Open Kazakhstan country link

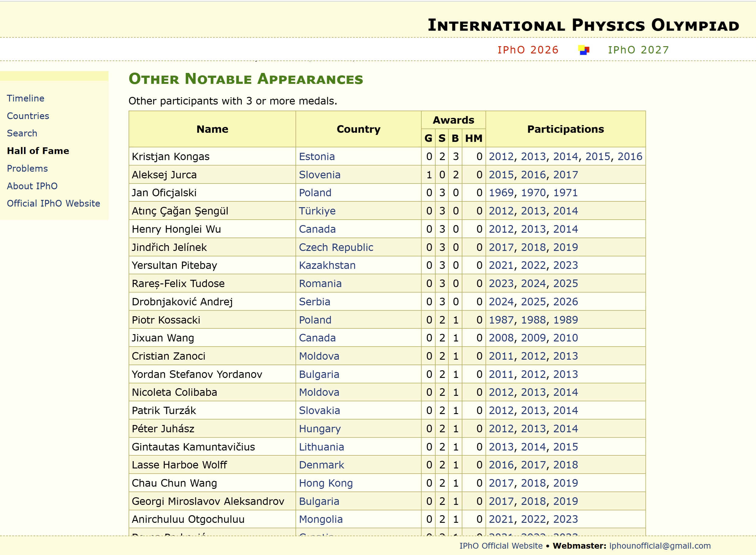[327, 266]
